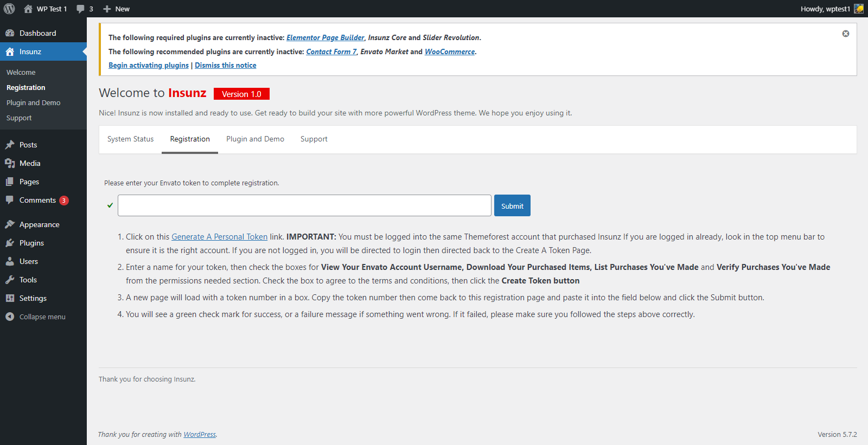
Task: Click the Appearance paintbrush icon
Action: [x=10, y=224]
